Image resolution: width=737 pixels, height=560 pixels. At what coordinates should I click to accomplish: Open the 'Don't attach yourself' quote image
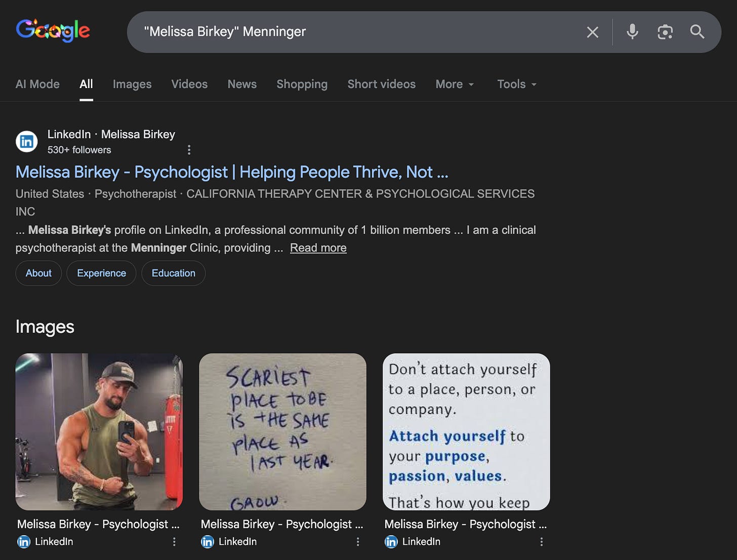[x=466, y=431]
